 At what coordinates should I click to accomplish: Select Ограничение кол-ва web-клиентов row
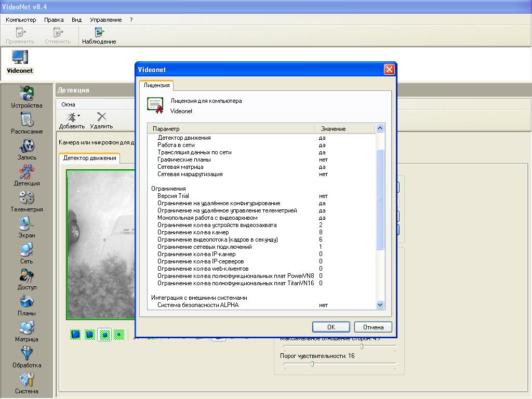[x=262, y=269]
